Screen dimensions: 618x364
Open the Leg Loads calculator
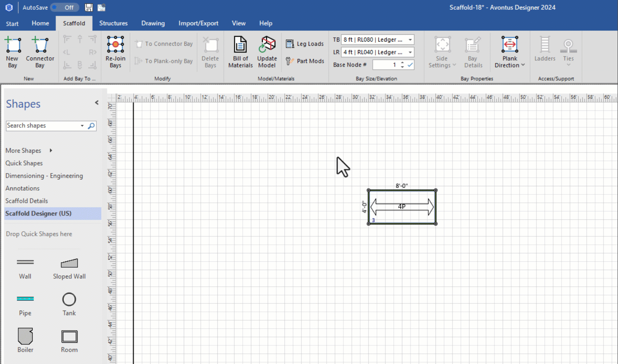coord(290,44)
